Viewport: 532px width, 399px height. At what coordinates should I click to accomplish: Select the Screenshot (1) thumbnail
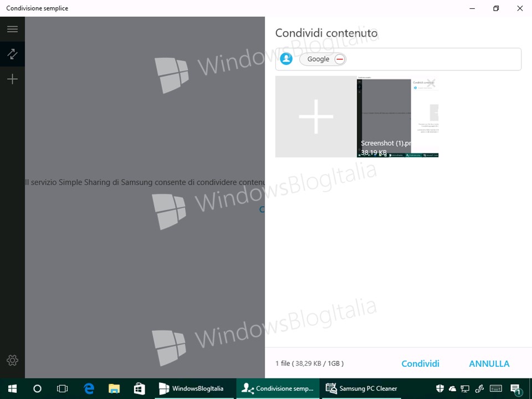click(397, 116)
